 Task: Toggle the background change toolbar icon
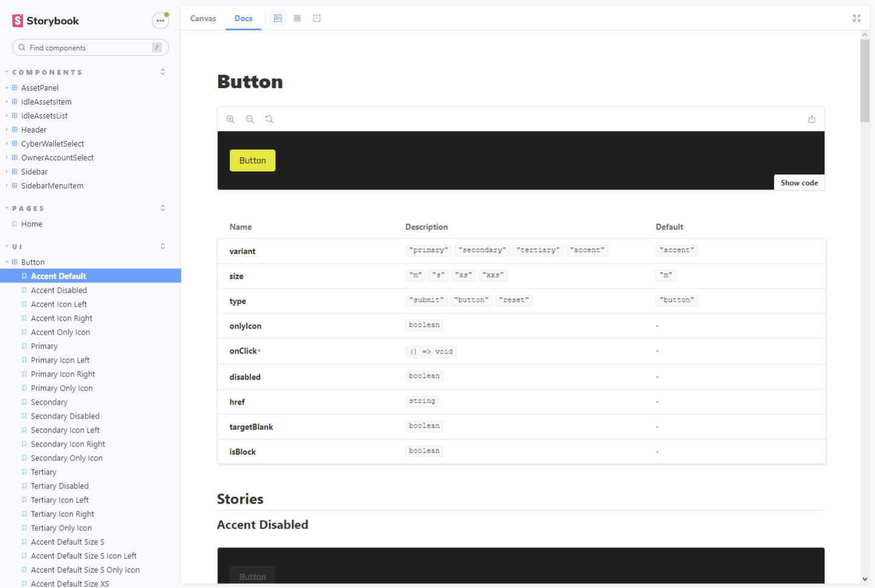[x=278, y=18]
